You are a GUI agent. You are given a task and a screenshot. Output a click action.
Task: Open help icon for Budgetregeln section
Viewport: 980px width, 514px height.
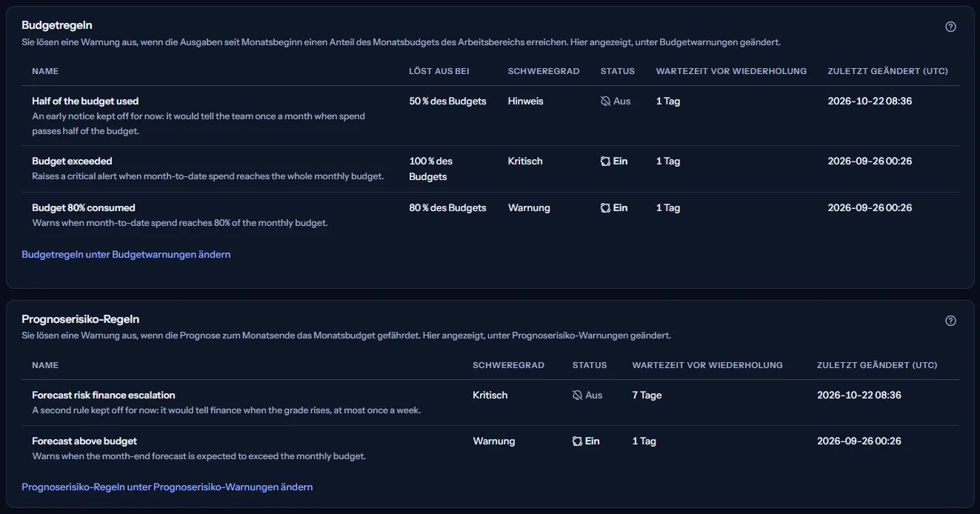click(x=951, y=27)
